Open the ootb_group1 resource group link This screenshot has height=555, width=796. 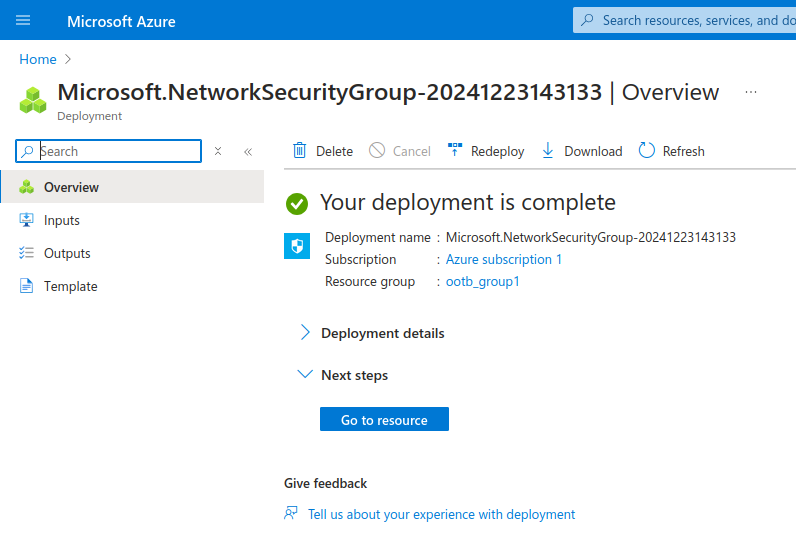482,281
